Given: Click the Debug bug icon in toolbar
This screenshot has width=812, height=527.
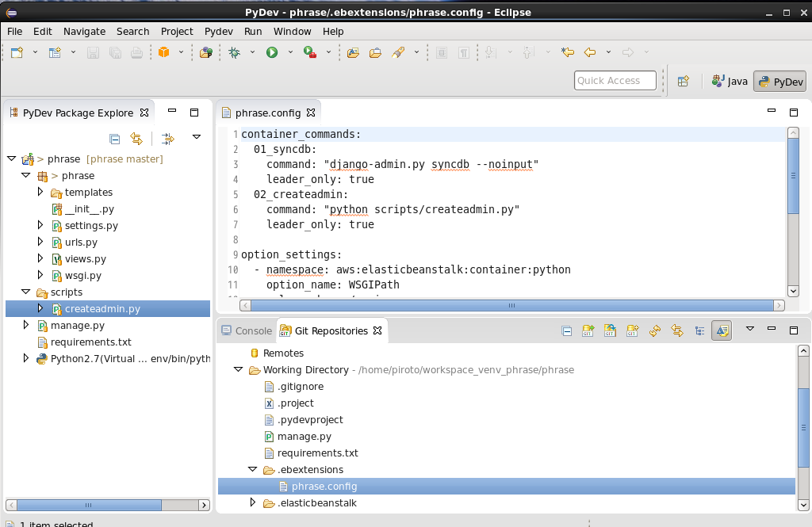Looking at the screenshot, I should pos(234,53).
